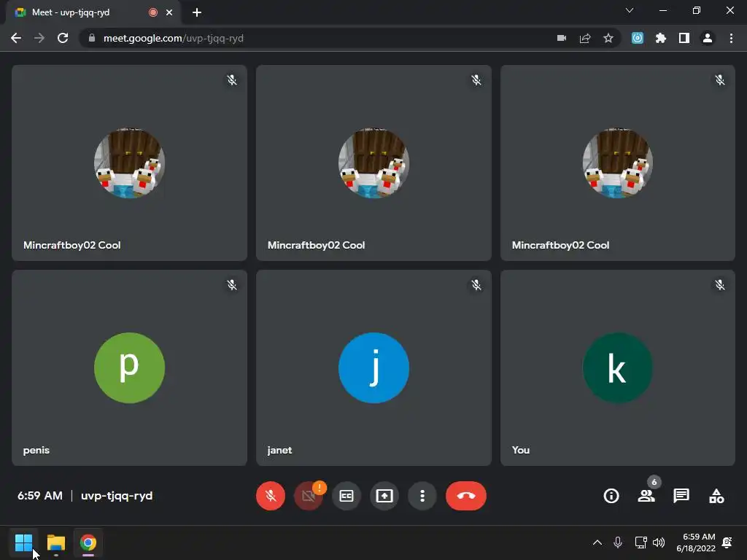
Task: Leave the call with the red hang-up button
Action: tap(466, 496)
